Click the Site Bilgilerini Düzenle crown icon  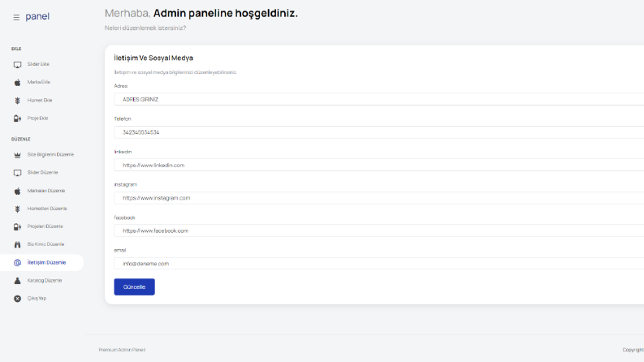click(17, 155)
